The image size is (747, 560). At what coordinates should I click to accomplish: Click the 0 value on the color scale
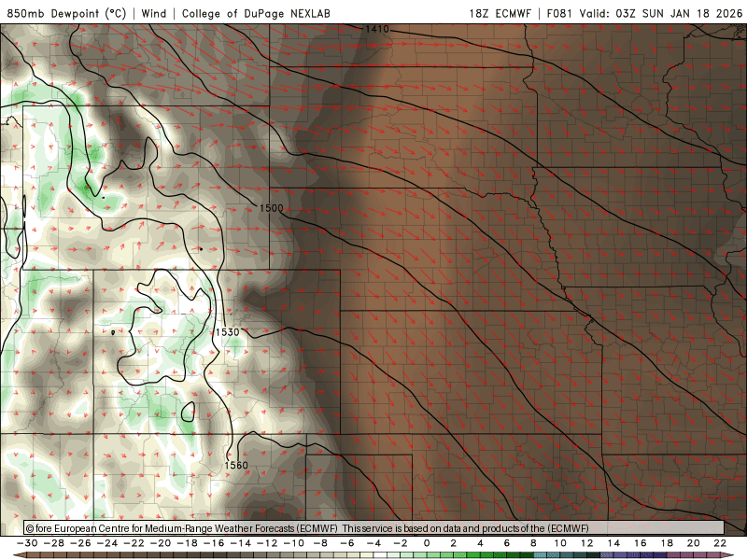pos(427,543)
